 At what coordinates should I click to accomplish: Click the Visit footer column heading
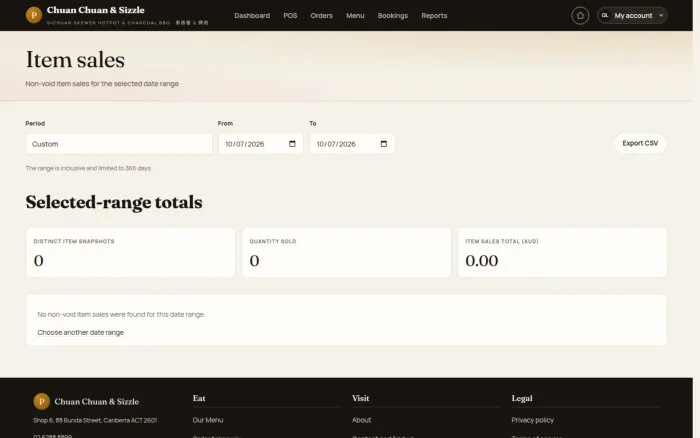[x=360, y=398]
